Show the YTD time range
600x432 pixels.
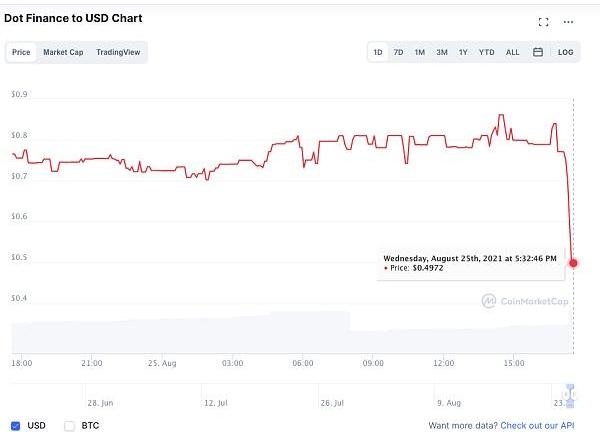[x=487, y=52]
